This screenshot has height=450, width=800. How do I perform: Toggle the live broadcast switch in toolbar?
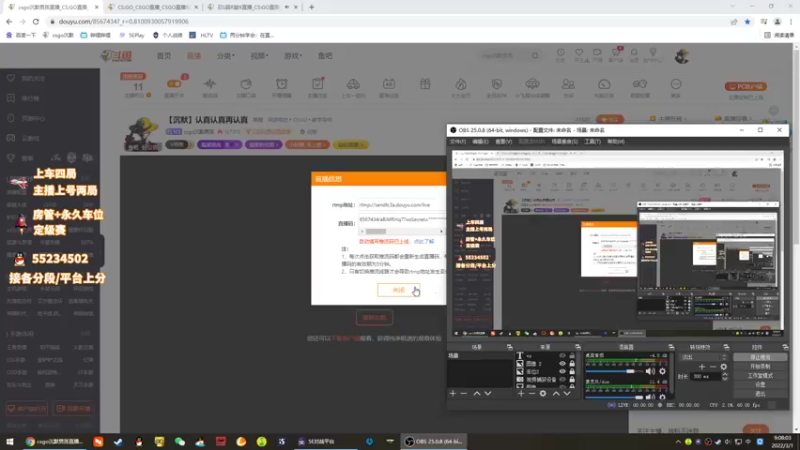pos(174,84)
